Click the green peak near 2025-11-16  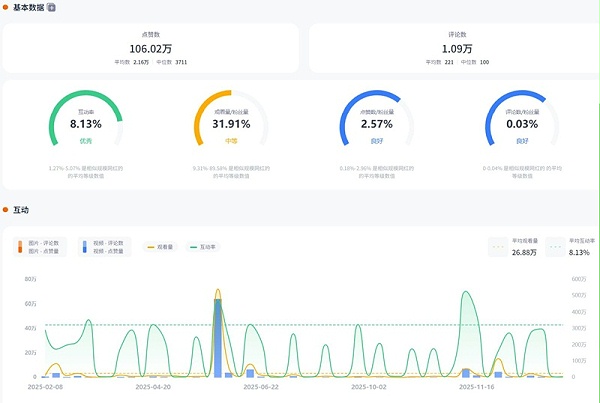465,292
